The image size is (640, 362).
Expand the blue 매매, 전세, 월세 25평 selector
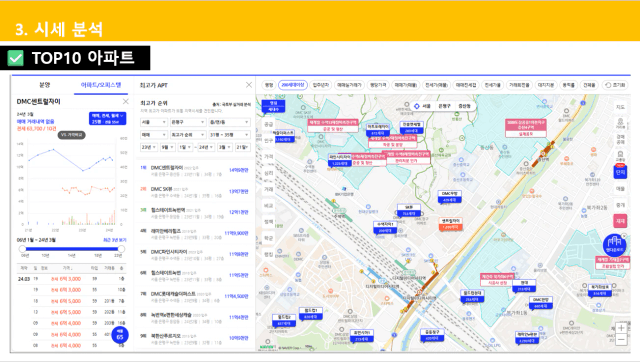107,118
